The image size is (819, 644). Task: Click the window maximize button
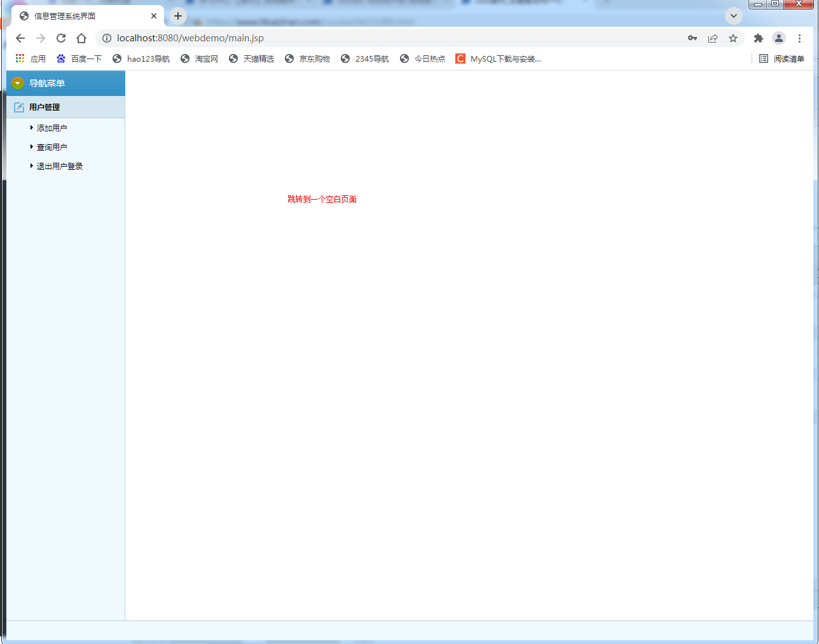(x=775, y=4)
